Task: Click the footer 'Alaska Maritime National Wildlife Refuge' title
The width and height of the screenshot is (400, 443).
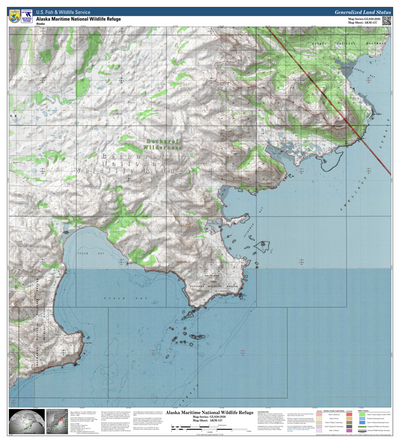Action: pyautogui.click(x=210, y=412)
